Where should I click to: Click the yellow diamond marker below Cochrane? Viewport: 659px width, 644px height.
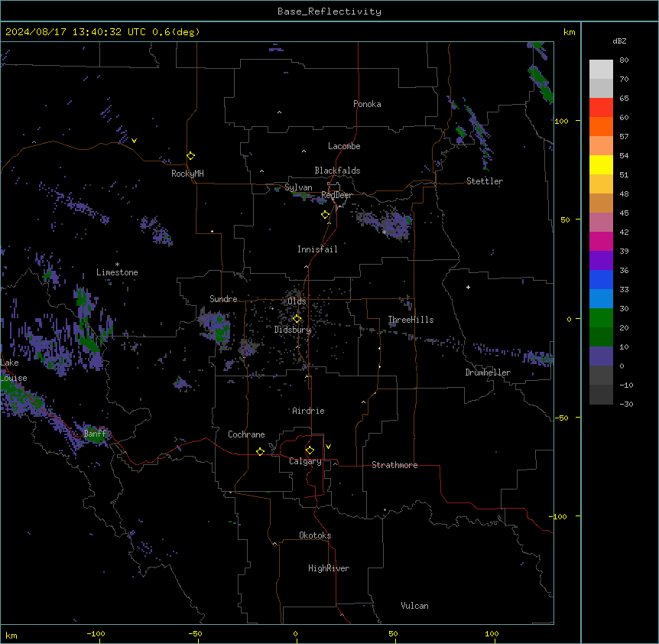[x=260, y=451]
